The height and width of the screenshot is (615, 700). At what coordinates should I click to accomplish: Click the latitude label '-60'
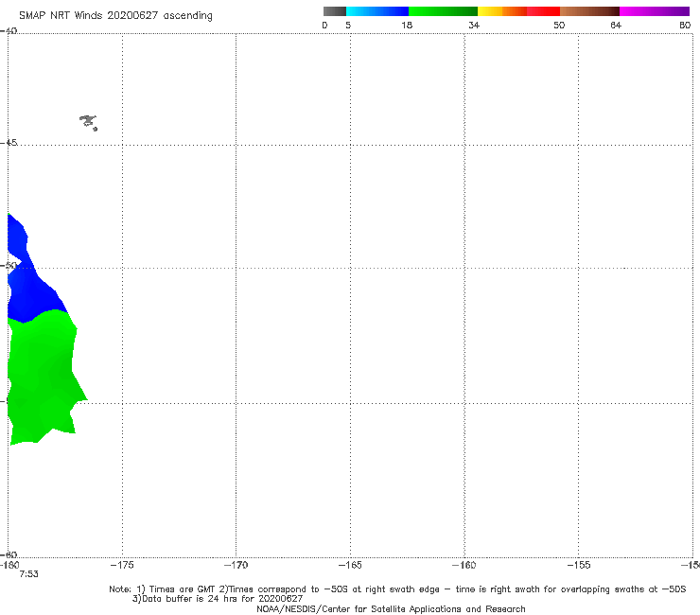click(9, 554)
